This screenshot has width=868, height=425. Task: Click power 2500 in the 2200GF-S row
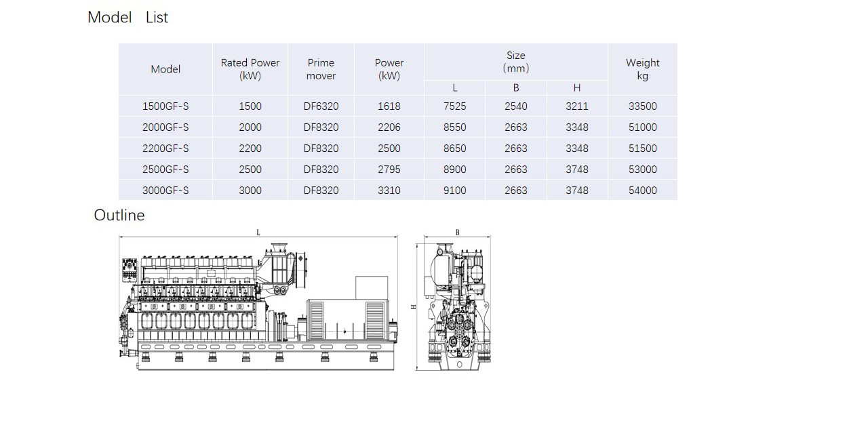point(389,148)
